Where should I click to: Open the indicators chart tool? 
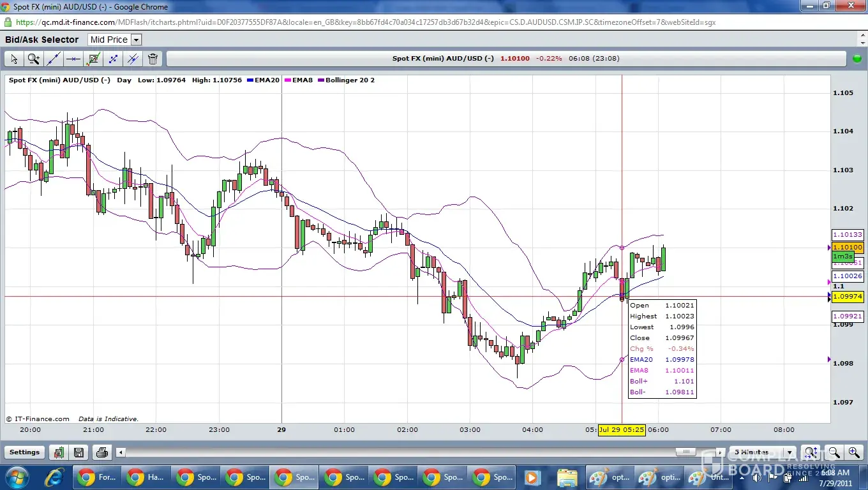[x=93, y=59]
